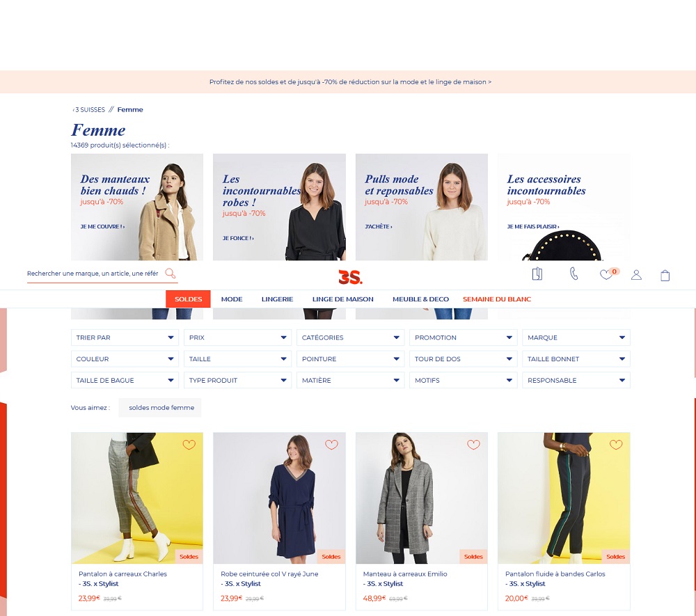Select the SOLDES menu tab
The image size is (696, 616).
(x=188, y=299)
